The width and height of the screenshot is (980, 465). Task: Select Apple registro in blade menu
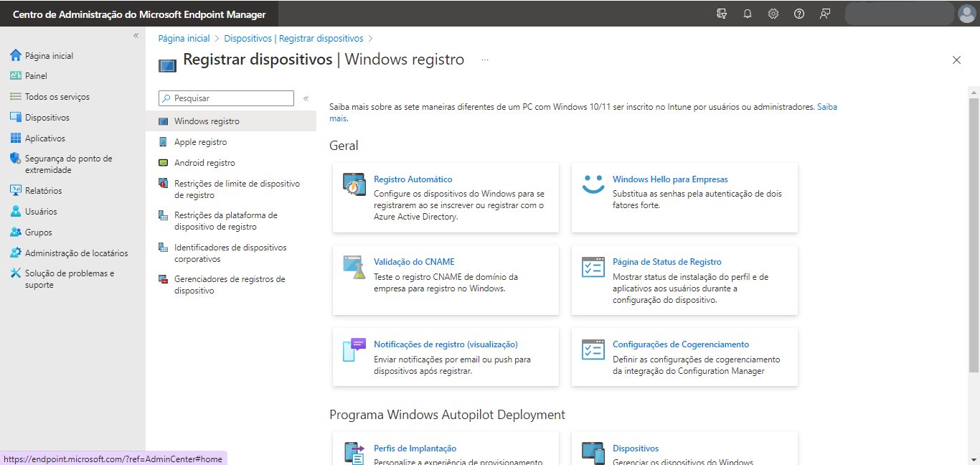click(231, 142)
